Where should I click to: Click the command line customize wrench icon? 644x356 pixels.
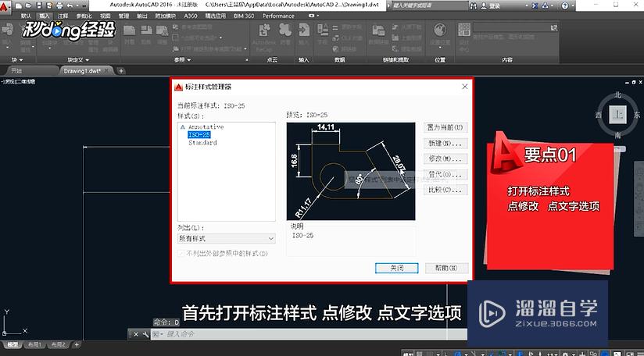click(145, 334)
